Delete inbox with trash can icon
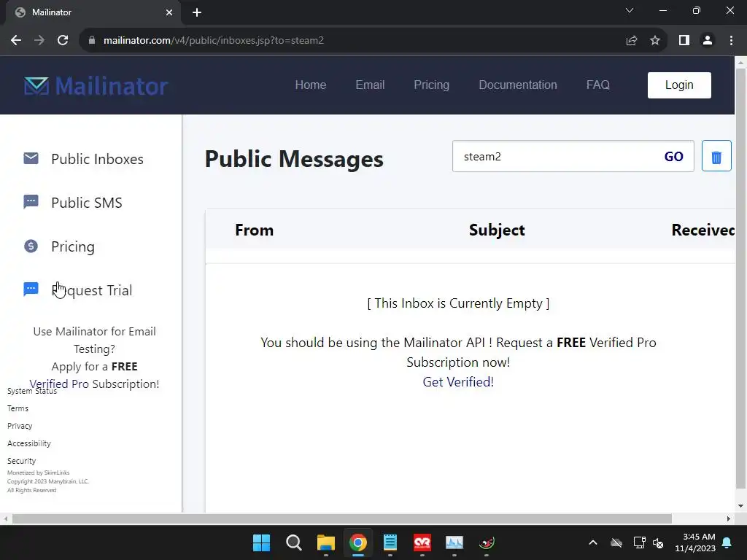 coord(716,156)
